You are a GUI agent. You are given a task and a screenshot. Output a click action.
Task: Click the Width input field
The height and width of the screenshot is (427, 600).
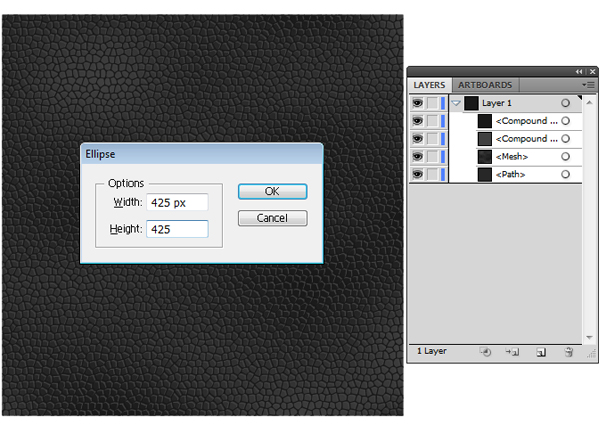177,202
